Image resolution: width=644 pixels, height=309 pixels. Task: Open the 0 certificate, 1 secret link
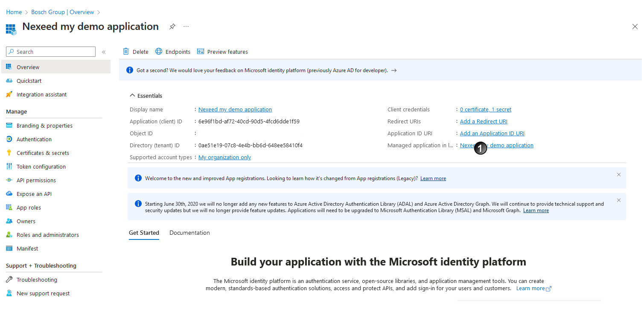(x=486, y=110)
